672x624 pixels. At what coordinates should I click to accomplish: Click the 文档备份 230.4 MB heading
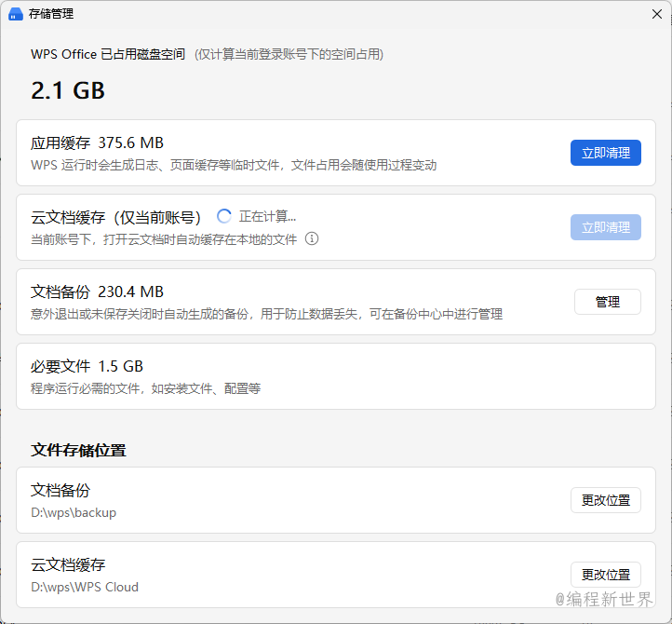click(x=97, y=292)
